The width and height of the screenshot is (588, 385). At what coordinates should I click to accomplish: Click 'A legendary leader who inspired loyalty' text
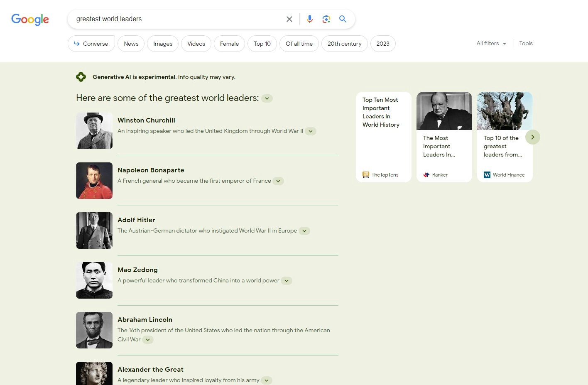pos(188,380)
